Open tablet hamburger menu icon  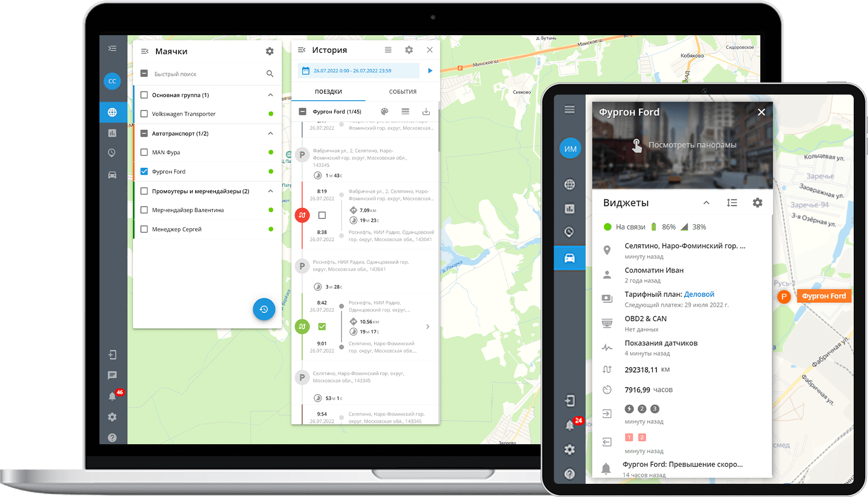tap(570, 109)
